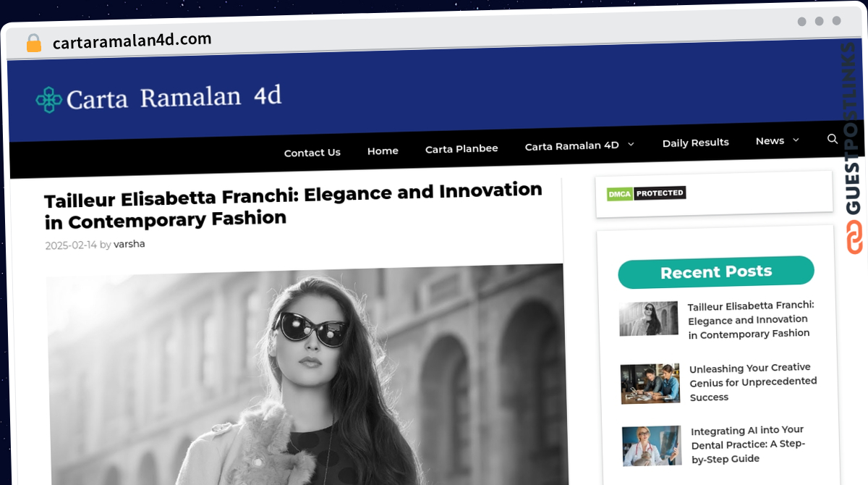Click the padlock icon in the address bar

click(x=34, y=43)
